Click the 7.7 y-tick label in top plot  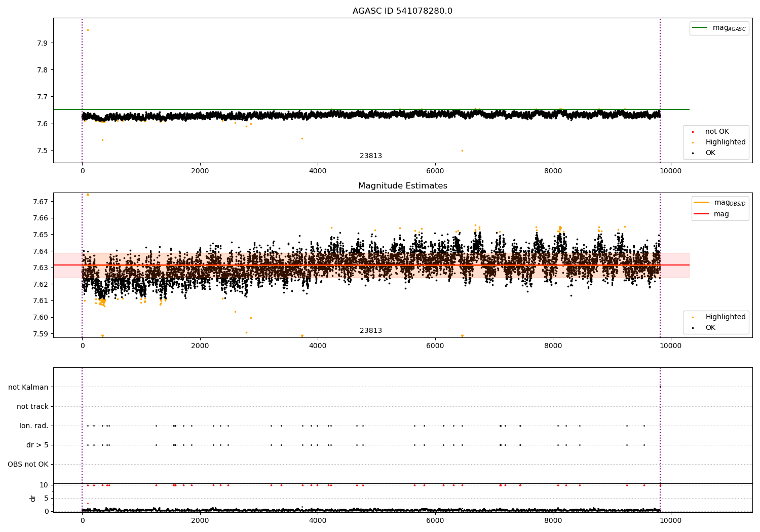tap(43, 97)
